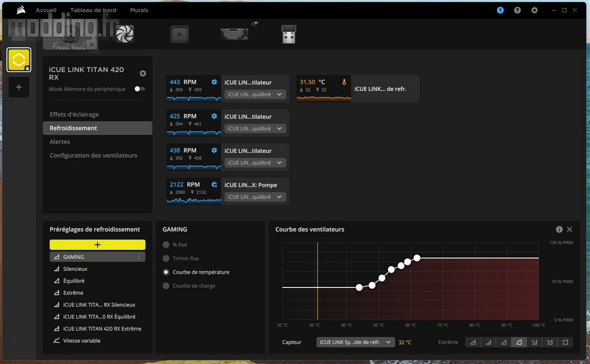Select the yellow hexagon profile icon
The image size is (590, 364).
pos(19,59)
